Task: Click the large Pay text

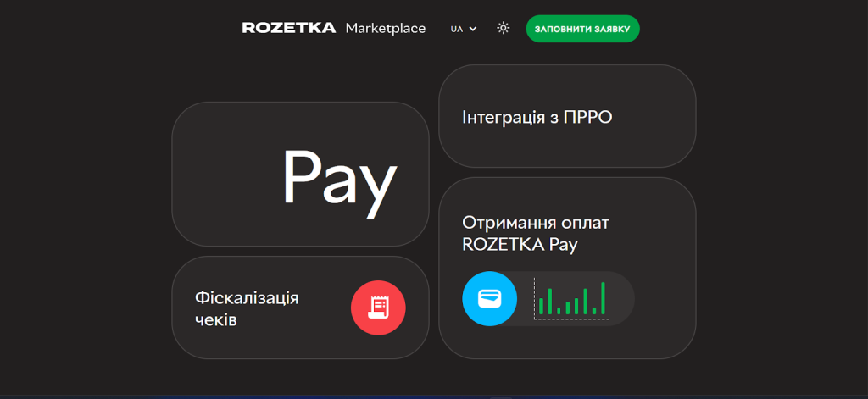Action: (x=339, y=178)
